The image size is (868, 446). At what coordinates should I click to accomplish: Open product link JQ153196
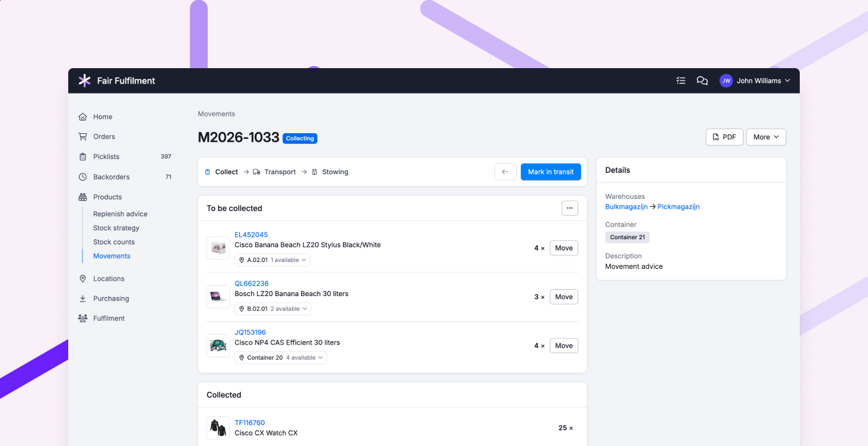[250, 333]
